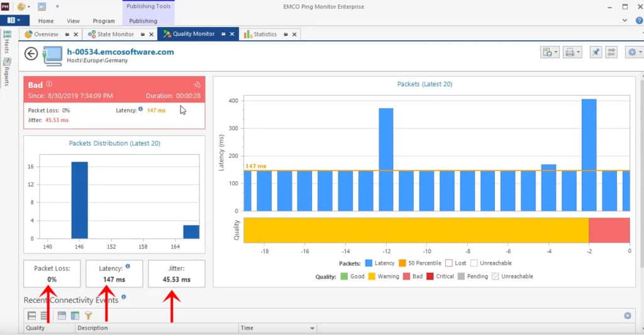
Task: Click the info icon next to Bad status
Action: [x=49, y=84]
